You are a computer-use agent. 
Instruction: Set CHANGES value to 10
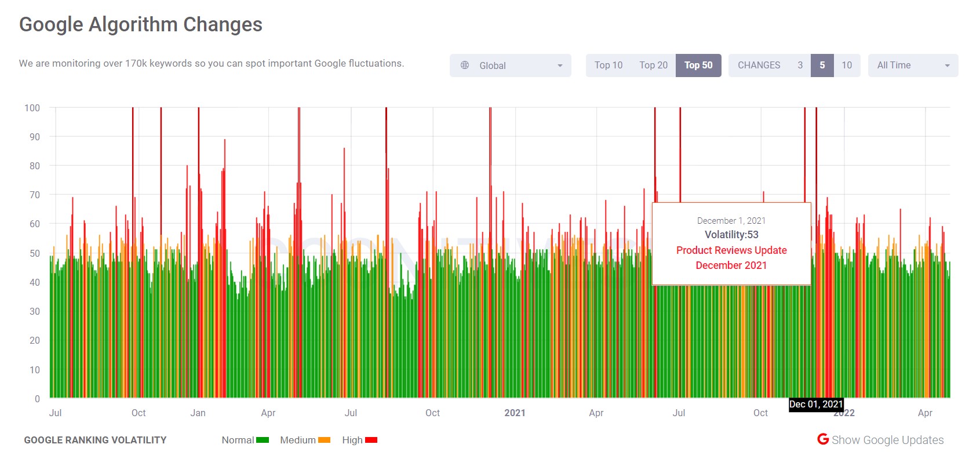tap(847, 65)
